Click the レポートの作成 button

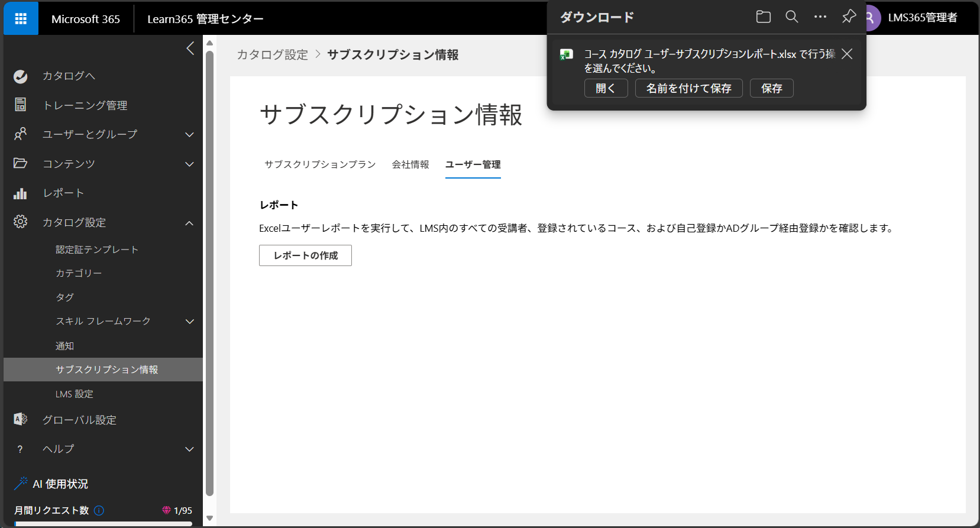305,255
